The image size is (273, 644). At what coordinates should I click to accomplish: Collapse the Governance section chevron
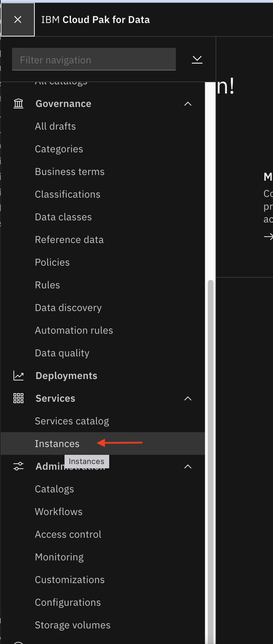tap(188, 104)
